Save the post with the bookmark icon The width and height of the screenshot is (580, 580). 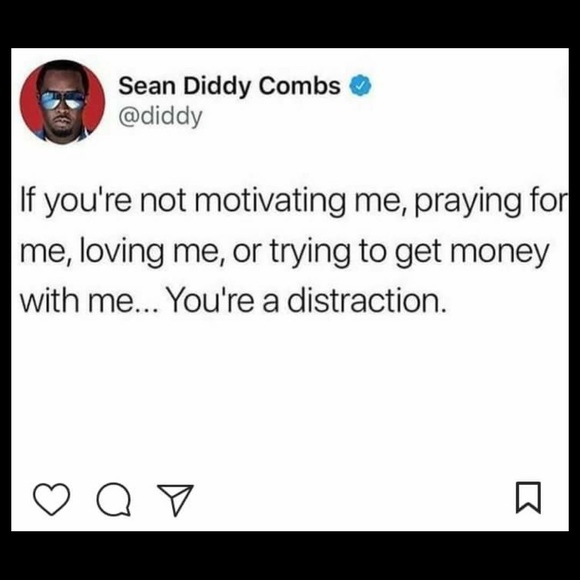tap(528, 498)
